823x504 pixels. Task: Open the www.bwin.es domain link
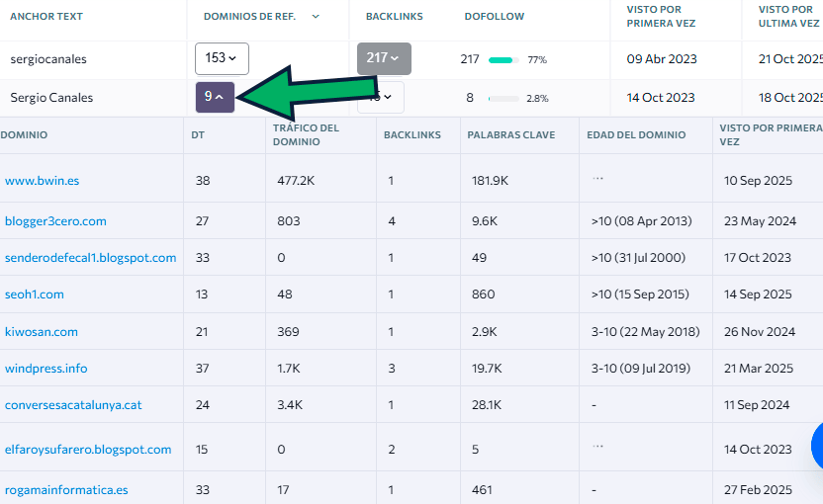(42, 181)
